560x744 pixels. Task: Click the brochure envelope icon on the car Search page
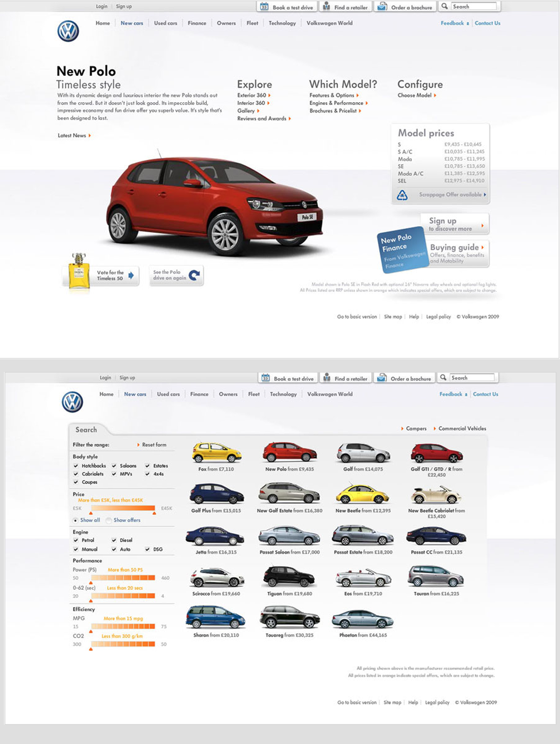pos(382,378)
